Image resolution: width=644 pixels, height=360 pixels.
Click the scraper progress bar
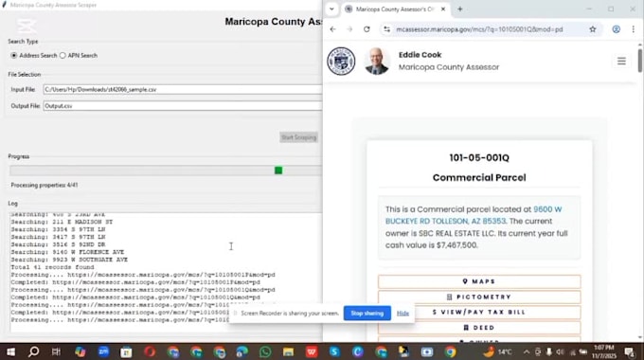(x=166, y=171)
